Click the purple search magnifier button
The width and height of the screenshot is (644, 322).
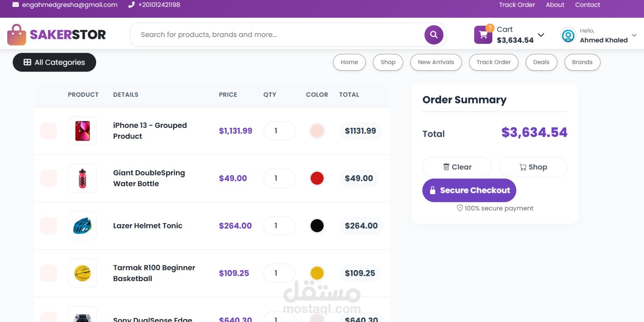click(434, 35)
